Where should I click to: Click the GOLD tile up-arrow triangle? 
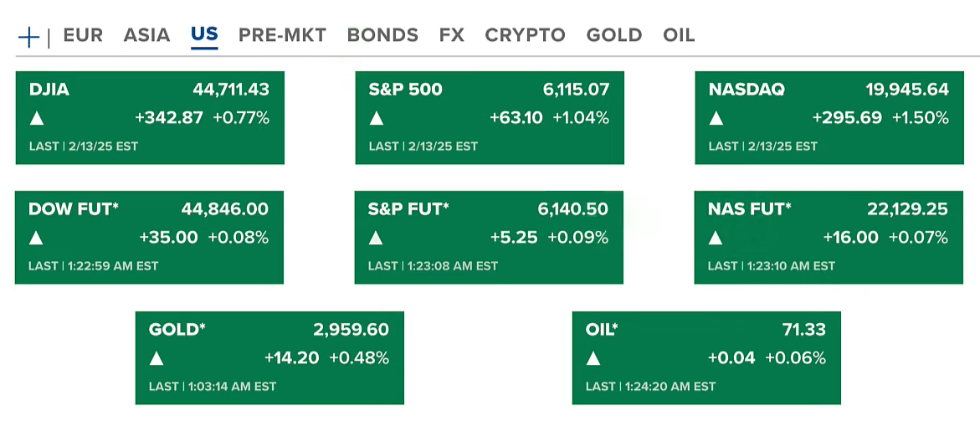click(156, 358)
